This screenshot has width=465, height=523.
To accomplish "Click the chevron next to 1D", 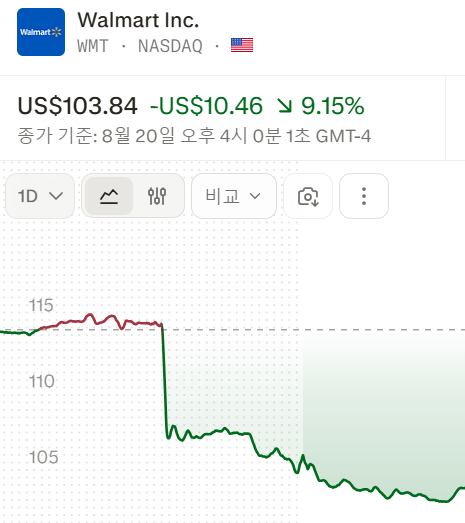I will coord(56,196).
